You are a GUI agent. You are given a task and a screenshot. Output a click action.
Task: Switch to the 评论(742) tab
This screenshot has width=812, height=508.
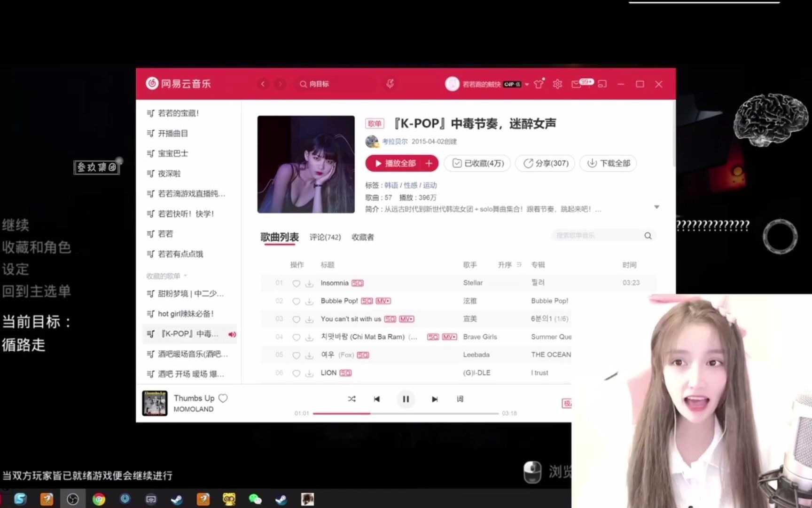tap(325, 237)
